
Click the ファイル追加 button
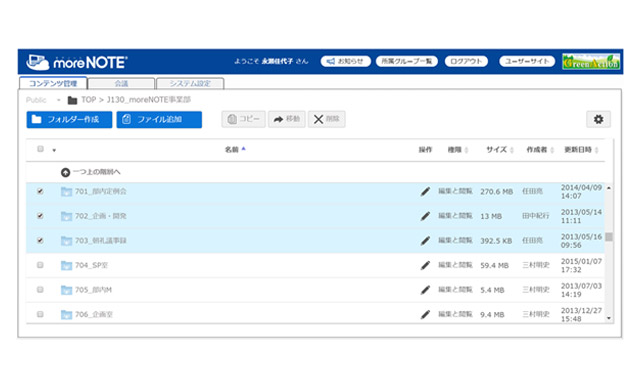click(159, 120)
